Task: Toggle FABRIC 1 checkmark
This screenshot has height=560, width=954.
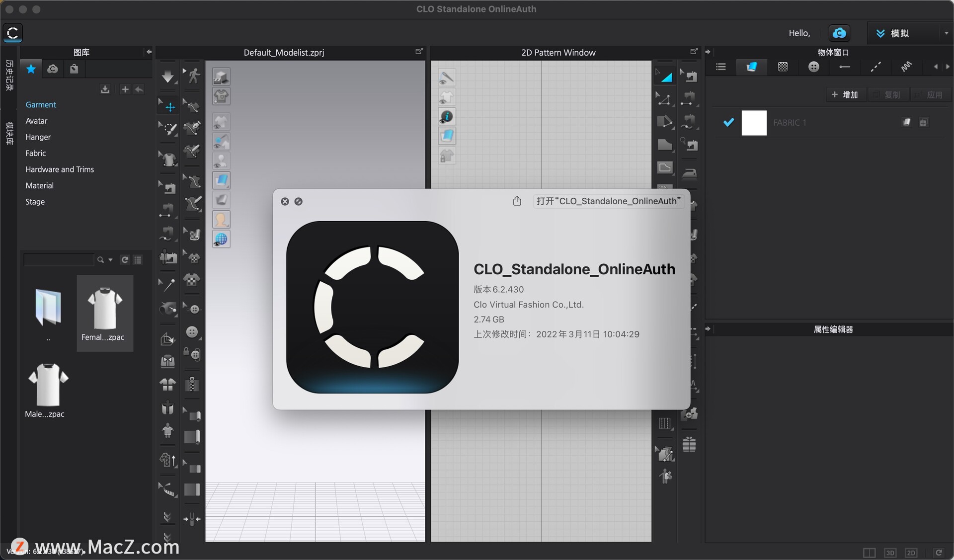Action: tap(728, 122)
